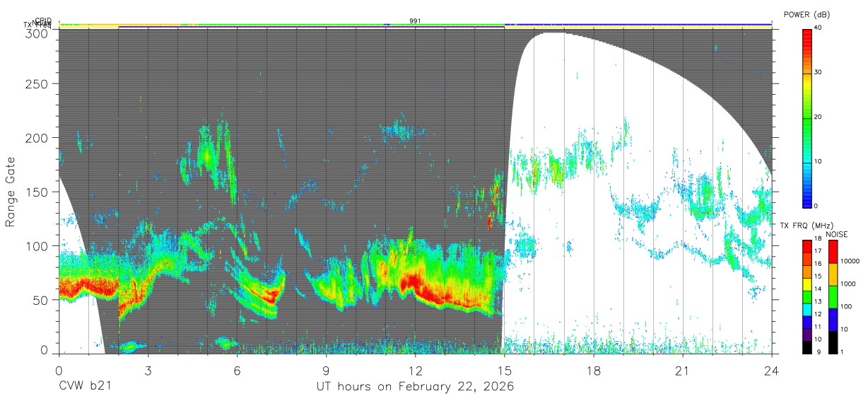868x401 pixels.
Task: Click the 9 UT hour axis tick
Action: [x=327, y=370]
